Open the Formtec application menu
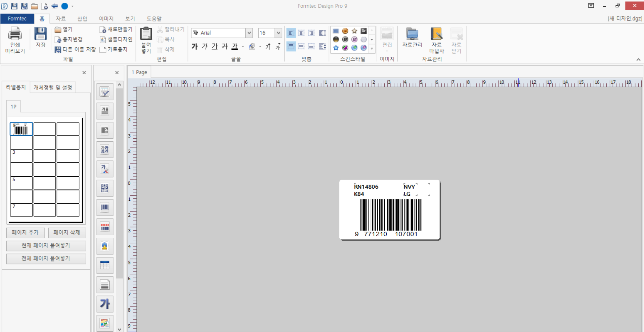The image size is (644, 332). coord(17,18)
